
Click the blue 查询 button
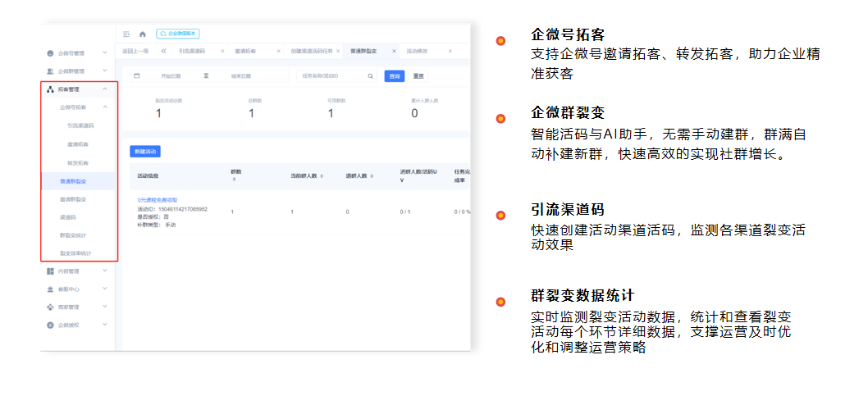point(395,76)
